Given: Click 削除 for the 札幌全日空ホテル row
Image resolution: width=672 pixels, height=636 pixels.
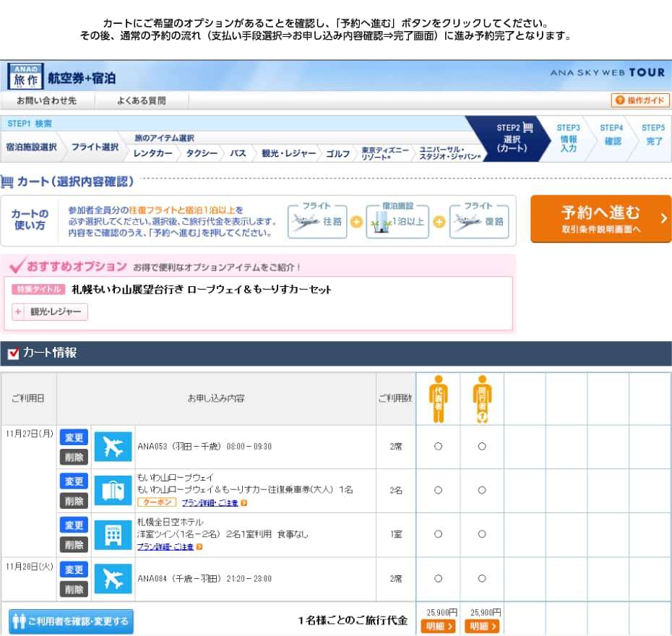Looking at the screenshot, I should (x=74, y=545).
